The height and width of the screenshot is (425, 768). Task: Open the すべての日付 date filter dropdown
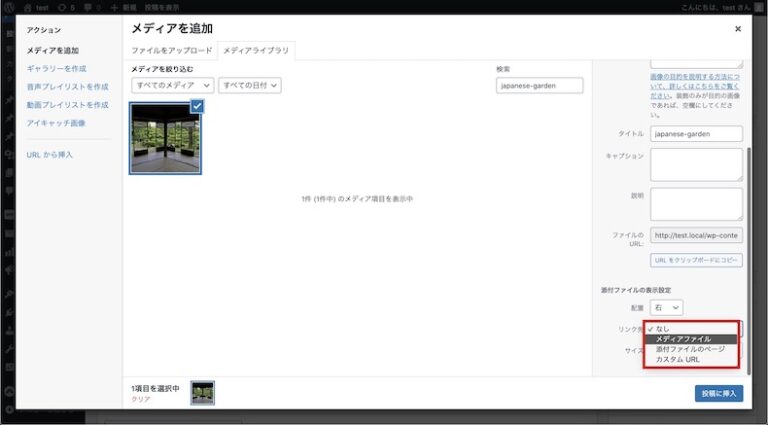tap(249, 86)
